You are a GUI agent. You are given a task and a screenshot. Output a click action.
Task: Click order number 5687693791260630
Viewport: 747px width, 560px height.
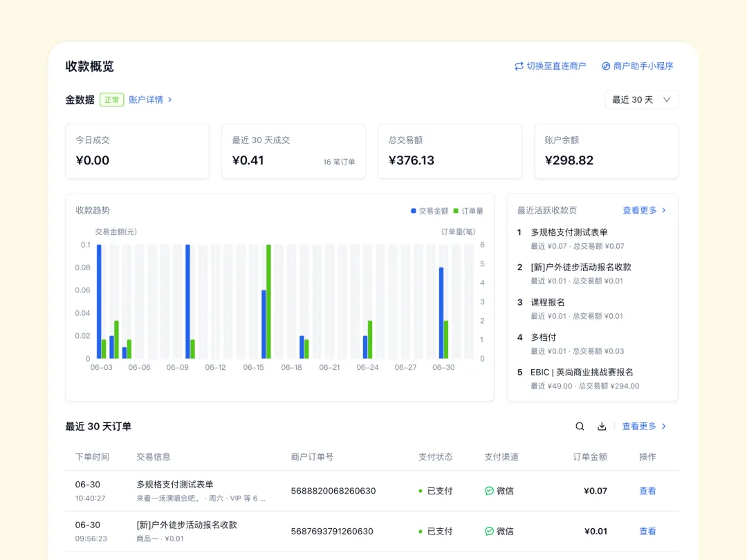[x=331, y=532]
